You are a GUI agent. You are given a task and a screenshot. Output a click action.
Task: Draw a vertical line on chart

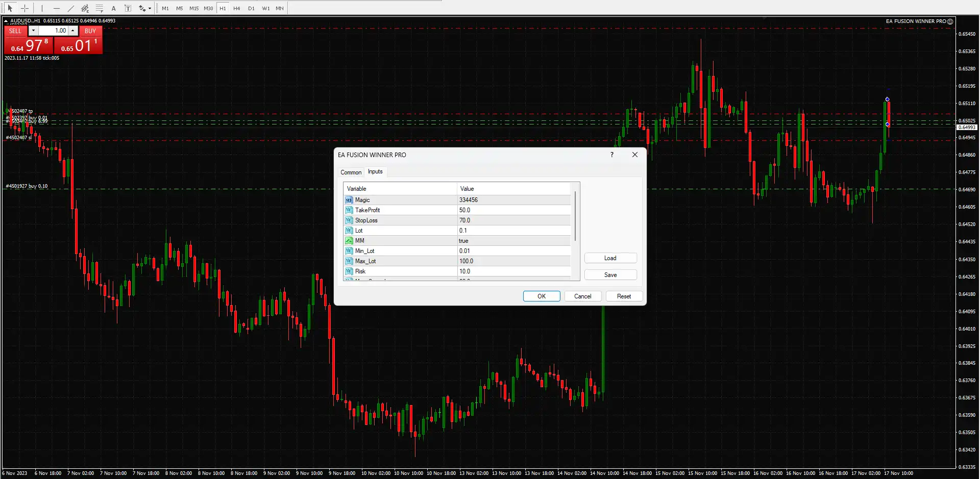coord(42,8)
